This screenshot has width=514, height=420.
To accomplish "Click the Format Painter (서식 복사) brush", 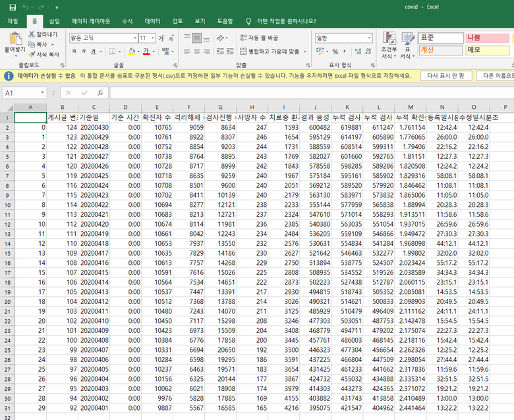I will coord(32,54).
